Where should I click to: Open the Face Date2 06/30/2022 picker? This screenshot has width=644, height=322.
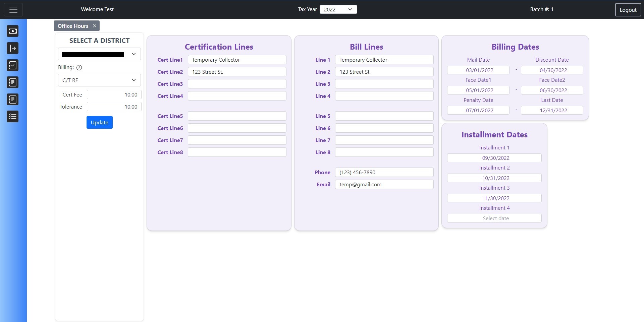[x=552, y=90]
